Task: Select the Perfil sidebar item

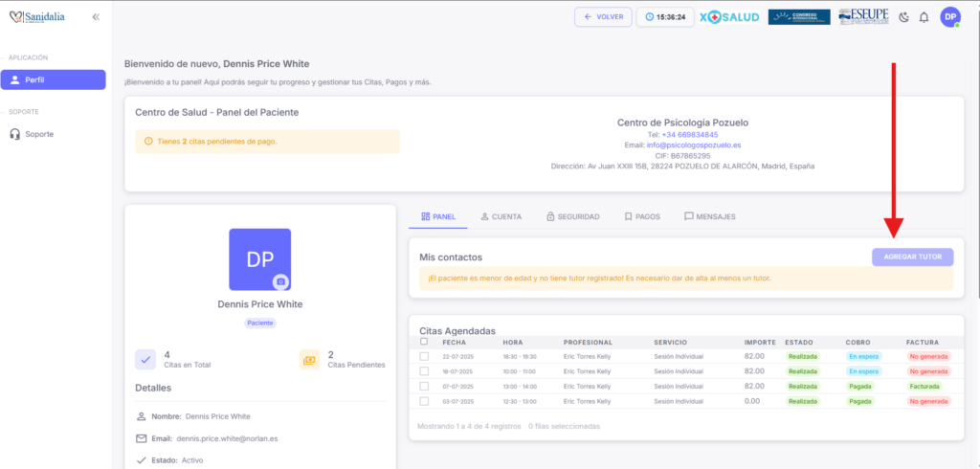Action: (x=53, y=79)
